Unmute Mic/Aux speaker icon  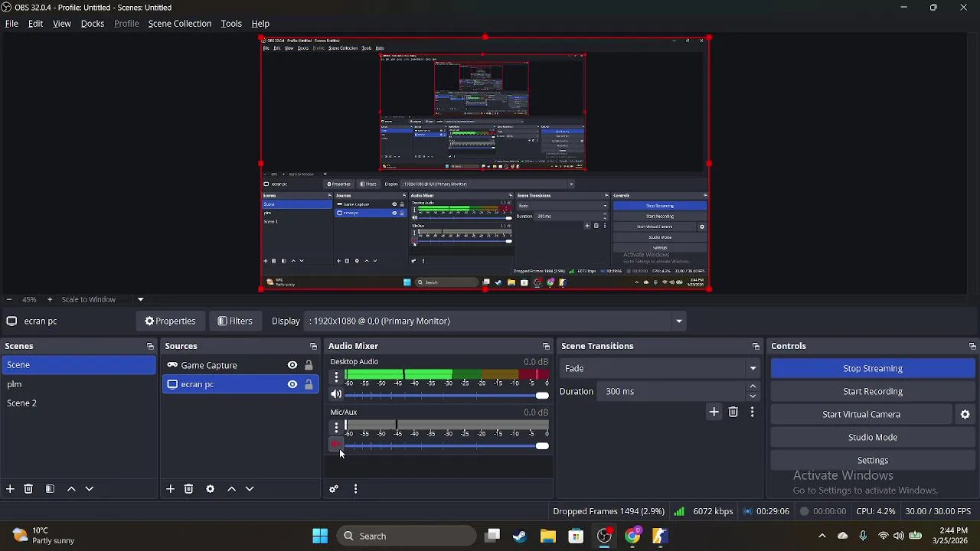(x=336, y=445)
